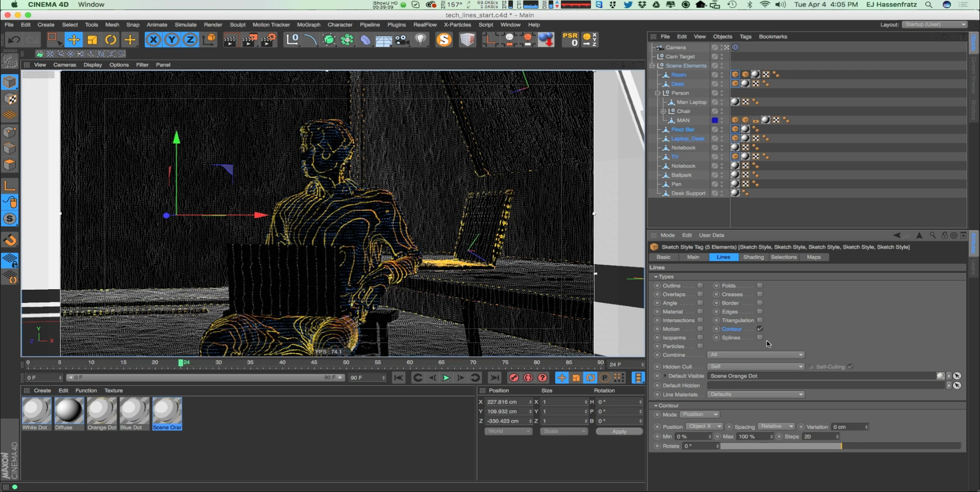980x492 pixels.
Task: Open Objects manager Tags menu
Action: (x=745, y=37)
